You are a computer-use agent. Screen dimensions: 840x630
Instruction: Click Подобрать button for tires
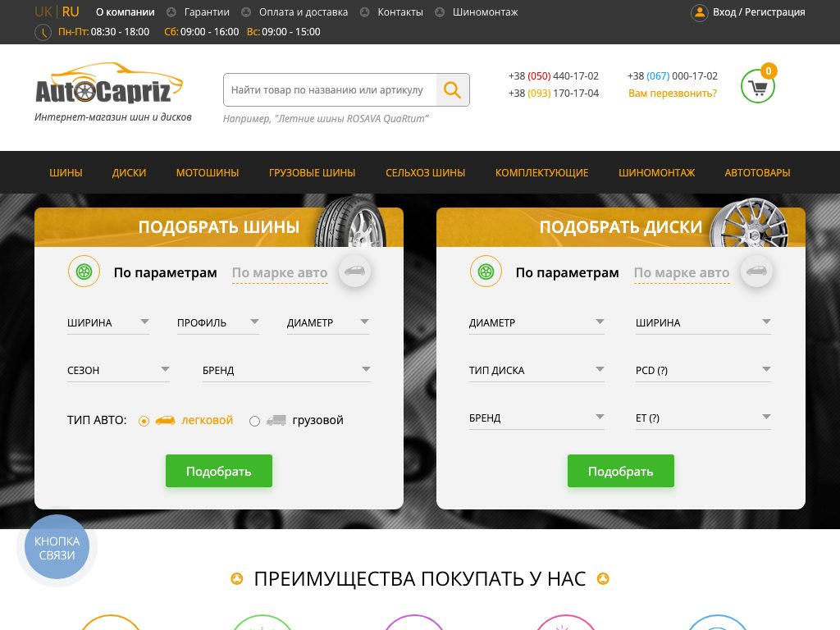point(218,471)
